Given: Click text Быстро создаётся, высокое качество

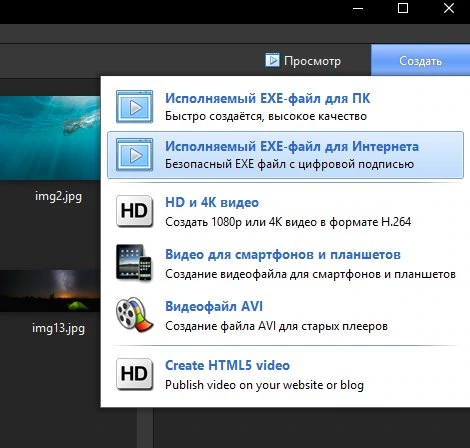Looking at the screenshot, I should [266, 116].
